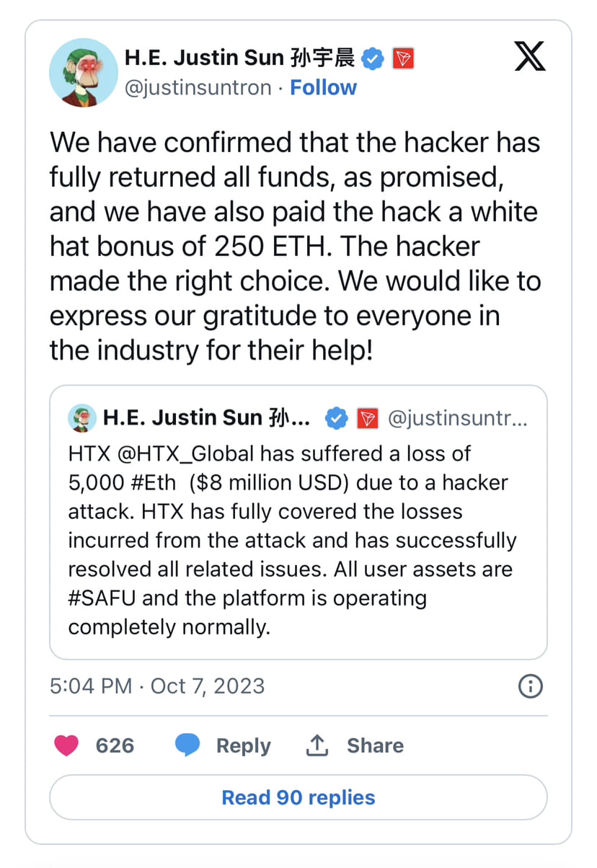Click Read 90 replies button

click(x=298, y=797)
